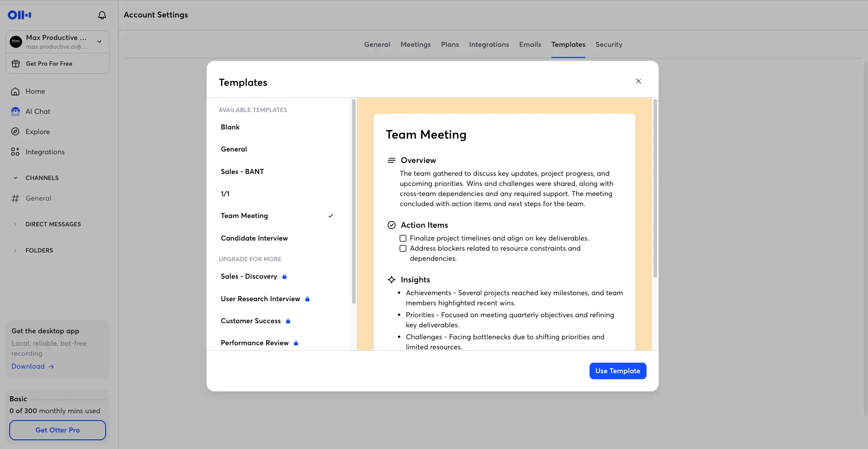
Task: Switch to the General settings tab
Action: 377,45
